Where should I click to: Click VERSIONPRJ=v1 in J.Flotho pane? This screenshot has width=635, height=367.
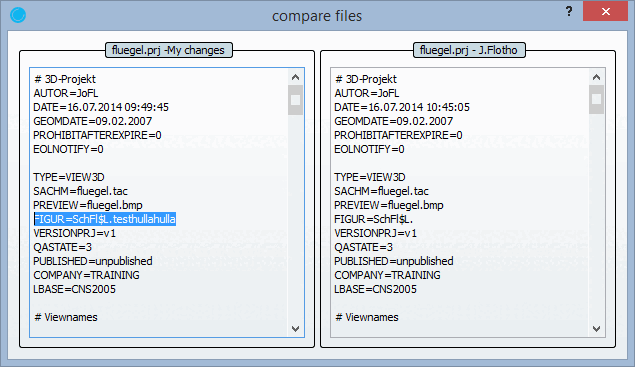375,233
